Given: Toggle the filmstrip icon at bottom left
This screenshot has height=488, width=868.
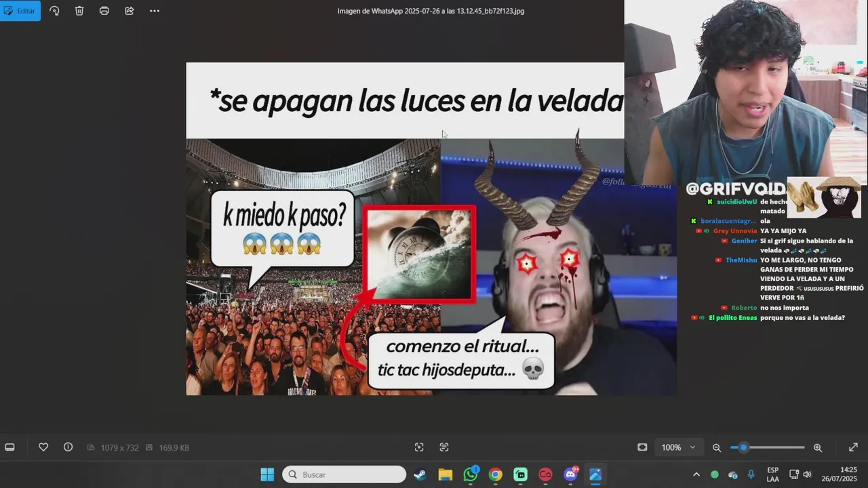Looking at the screenshot, I should (x=9, y=447).
